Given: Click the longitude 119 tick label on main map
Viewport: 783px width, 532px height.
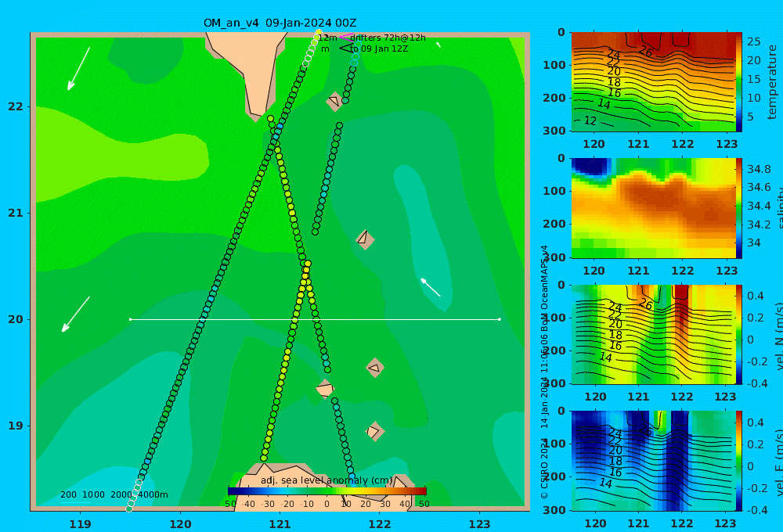Looking at the screenshot, I should [81, 524].
